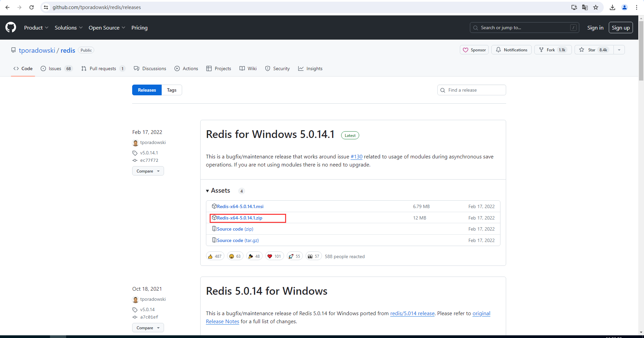Click the Notifications bell button
This screenshot has height=338, width=644.
tap(511, 50)
